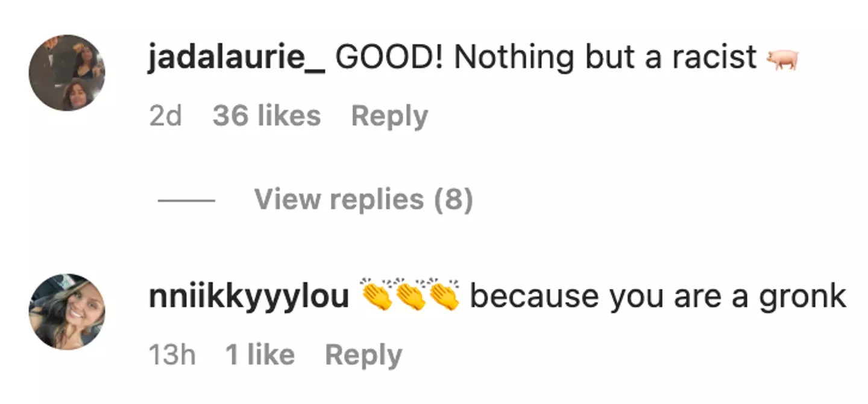Expand View replies (8)
The width and height of the screenshot is (868, 404).
(363, 200)
